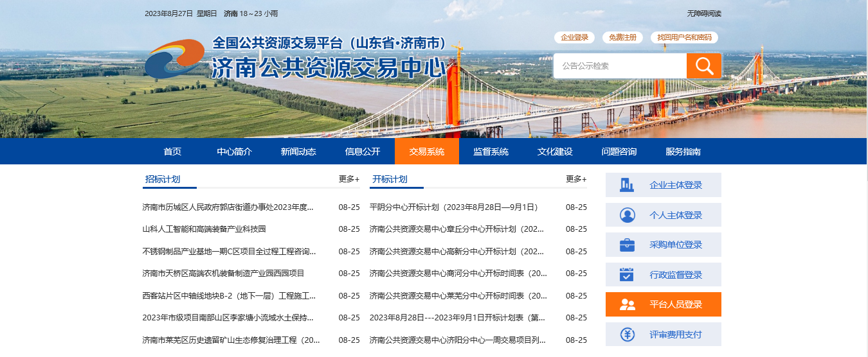Open the 无障碍阅读 link
Viewport: 868px width, 357px height.
[703, 13]
